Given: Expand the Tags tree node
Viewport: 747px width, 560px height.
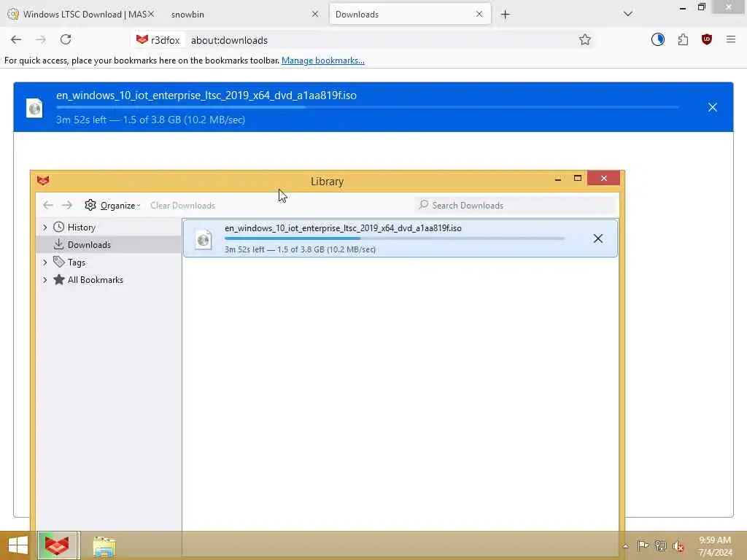Looking at the screenshot, I should (44, 262).
